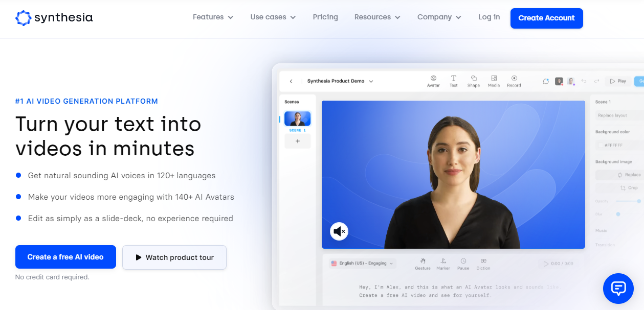
Task: Click the main avatar video canvas
Action: point(453,175)
